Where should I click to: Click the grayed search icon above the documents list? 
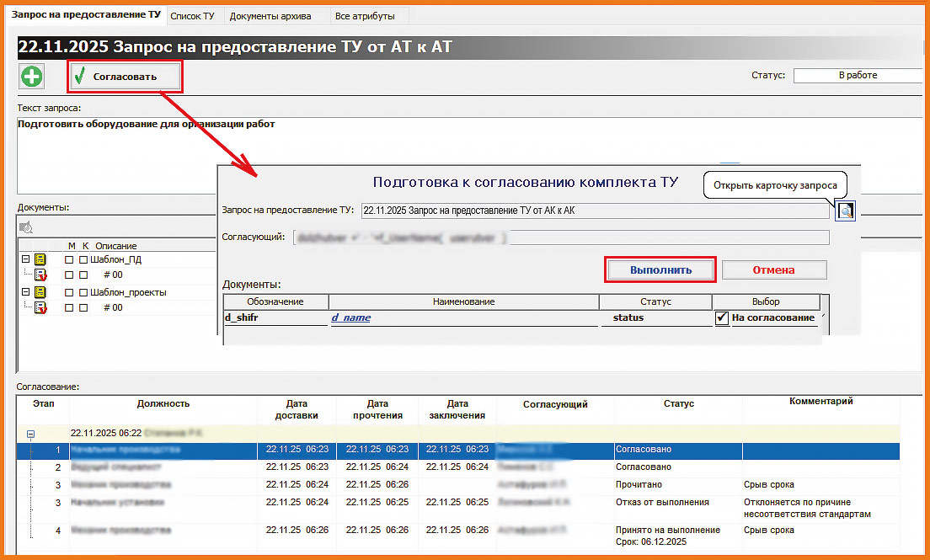pos(26,227)
